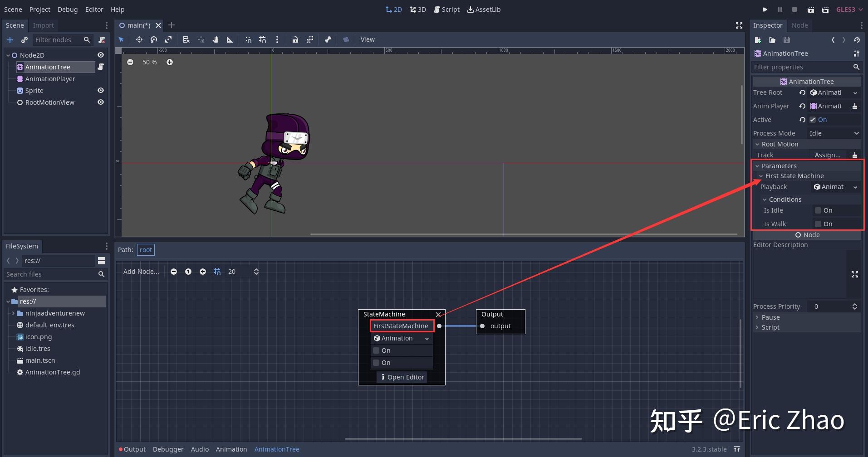
Task: Open the Process Mode dropdown
Action: pyautogui.click(x=834, y=133)
